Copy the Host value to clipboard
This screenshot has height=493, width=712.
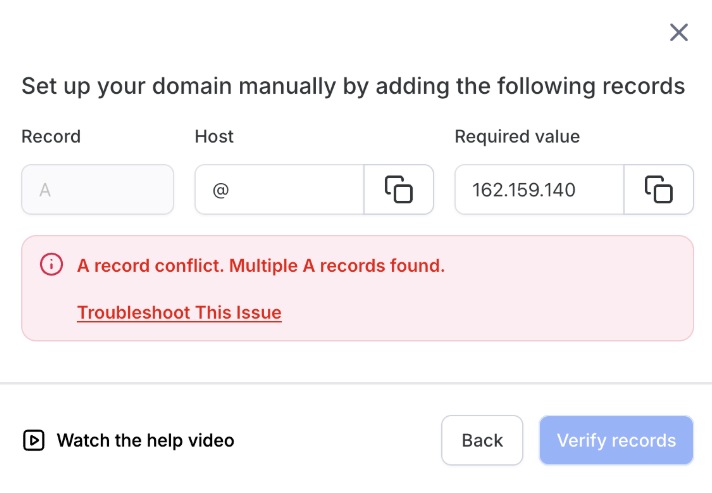click(399, 189)
